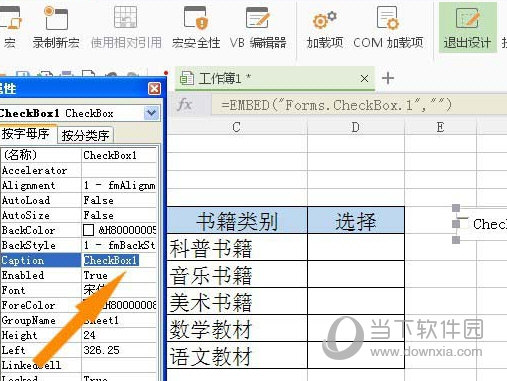Select the BackColor property name
Viewport: 507px width, 381px height.
41,230
